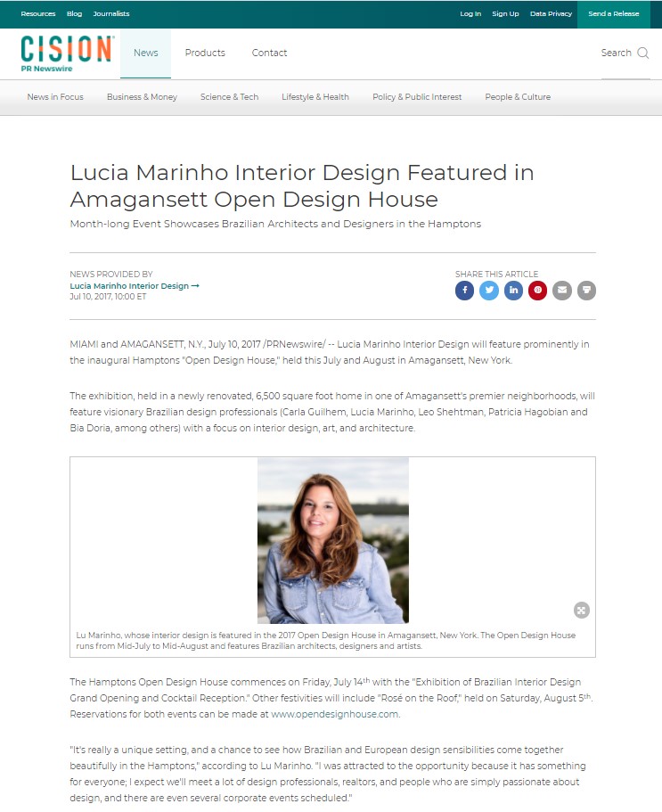Click the Cision PR Newswire logo
This screenshot has height=812, width=662.
tap(67, 53)
